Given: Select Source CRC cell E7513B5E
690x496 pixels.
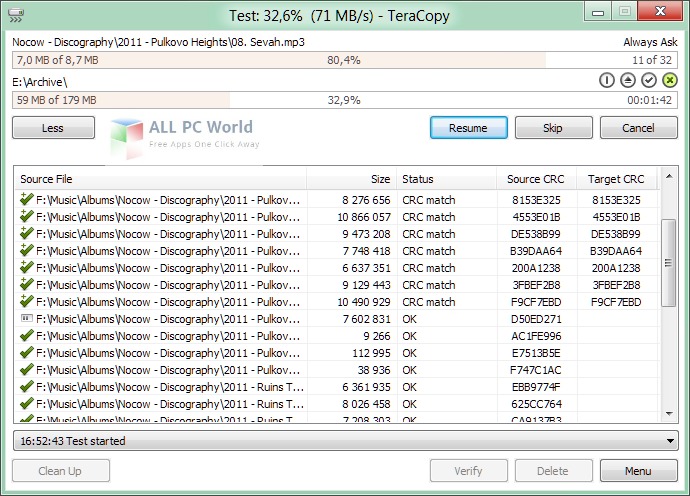Looking at the screenshot, I should (x=536, y=353).
